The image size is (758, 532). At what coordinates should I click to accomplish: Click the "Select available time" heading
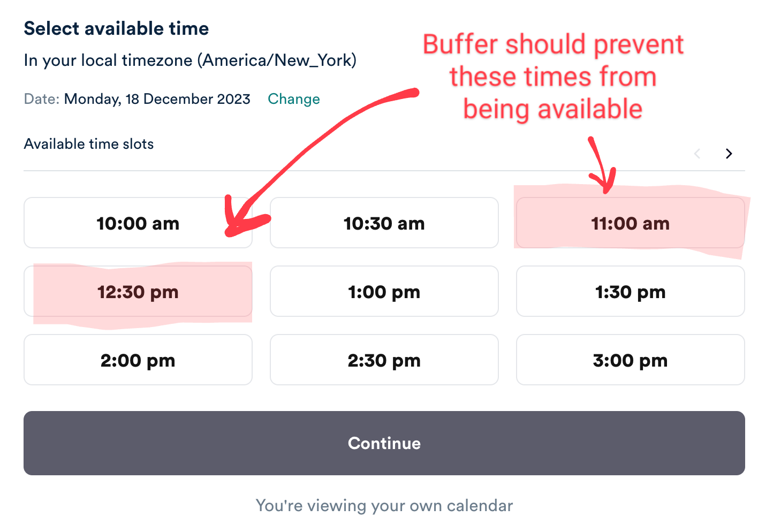116,28
